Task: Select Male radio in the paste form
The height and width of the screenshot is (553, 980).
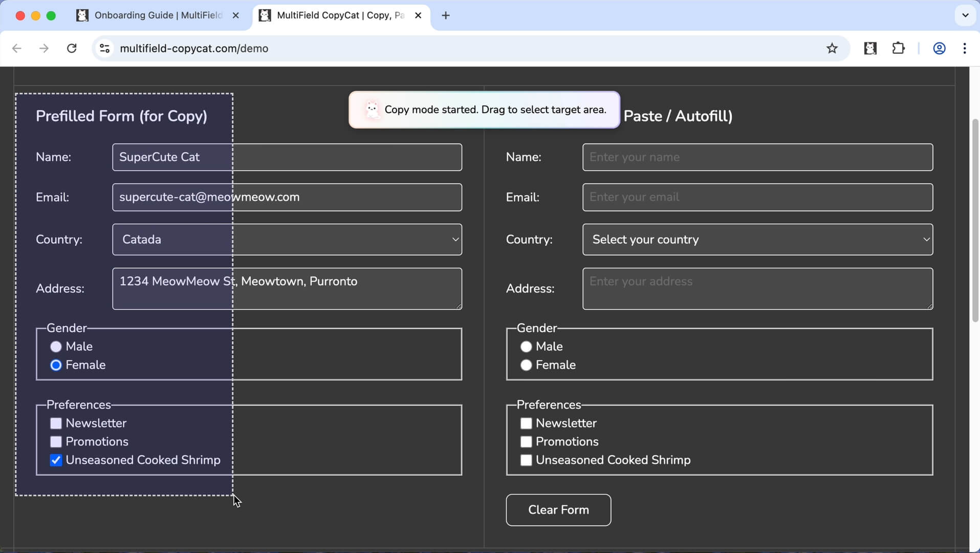Action: pyautogui.click(x=526, y=347)
